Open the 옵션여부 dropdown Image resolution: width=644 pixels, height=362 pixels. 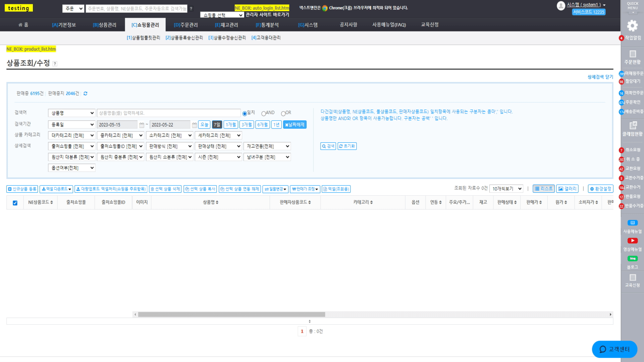pos(72,168)
